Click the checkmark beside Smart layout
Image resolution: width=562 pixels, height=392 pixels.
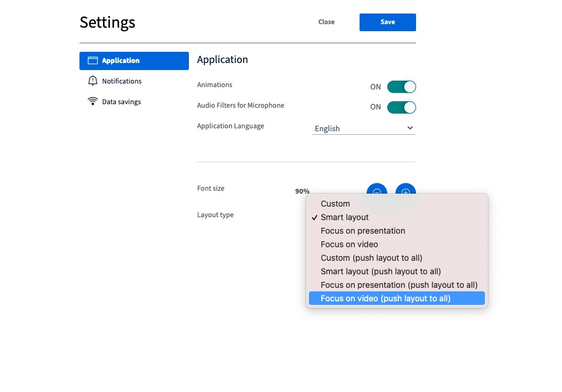[x=314, y=217]
